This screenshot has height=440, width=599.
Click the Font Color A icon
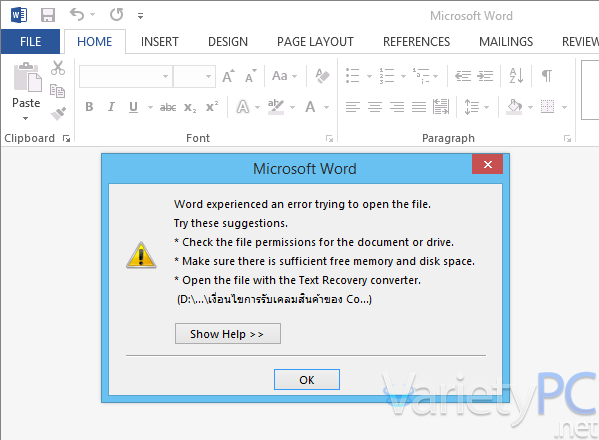tap(310, 107)
